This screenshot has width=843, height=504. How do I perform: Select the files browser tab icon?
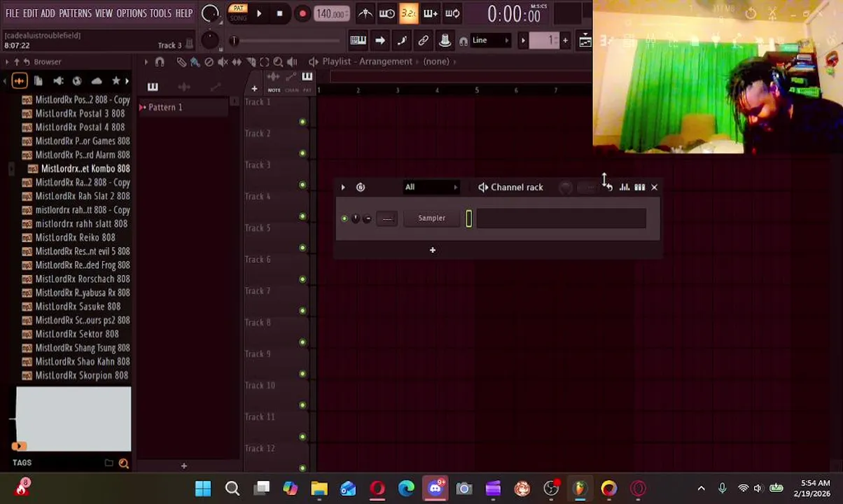pos(39,81)
